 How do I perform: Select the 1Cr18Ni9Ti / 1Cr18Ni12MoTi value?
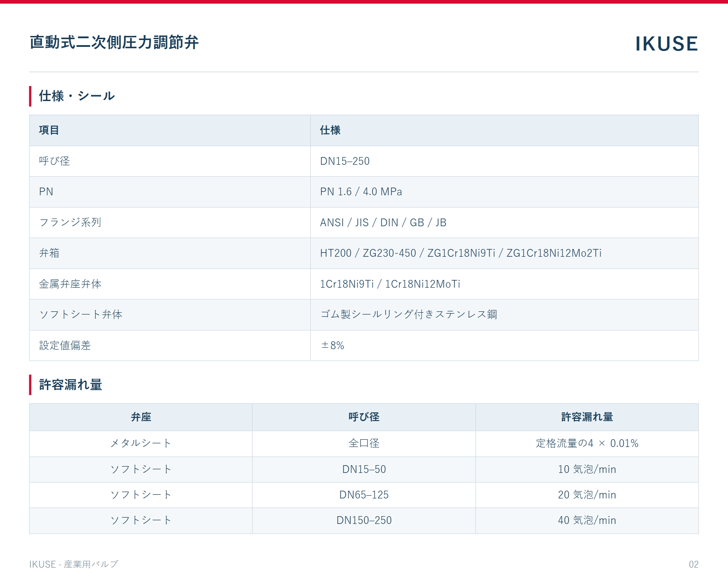(390, 284)
